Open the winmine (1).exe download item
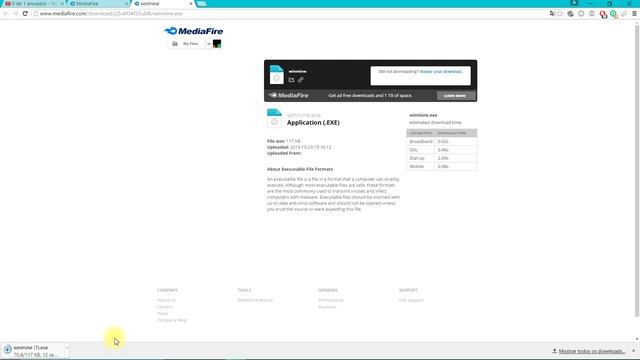640x360 pixels. [x=33, y=351]
